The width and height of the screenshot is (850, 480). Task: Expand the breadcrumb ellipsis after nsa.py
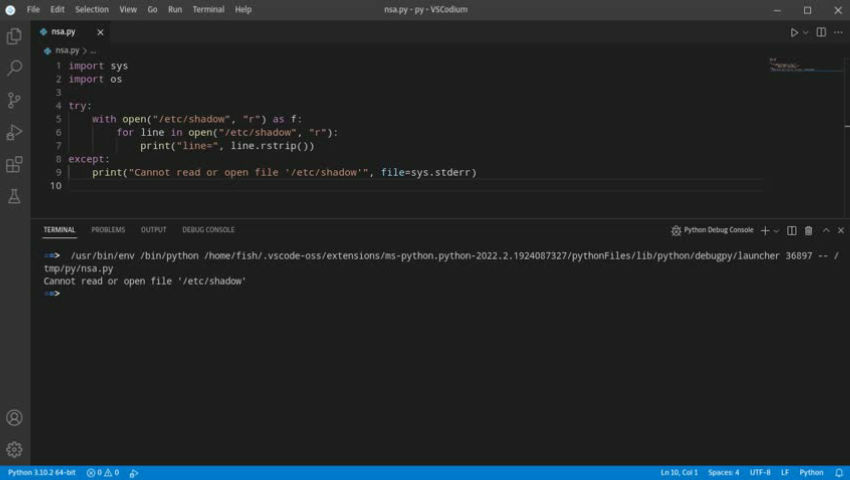click(93, 50)
